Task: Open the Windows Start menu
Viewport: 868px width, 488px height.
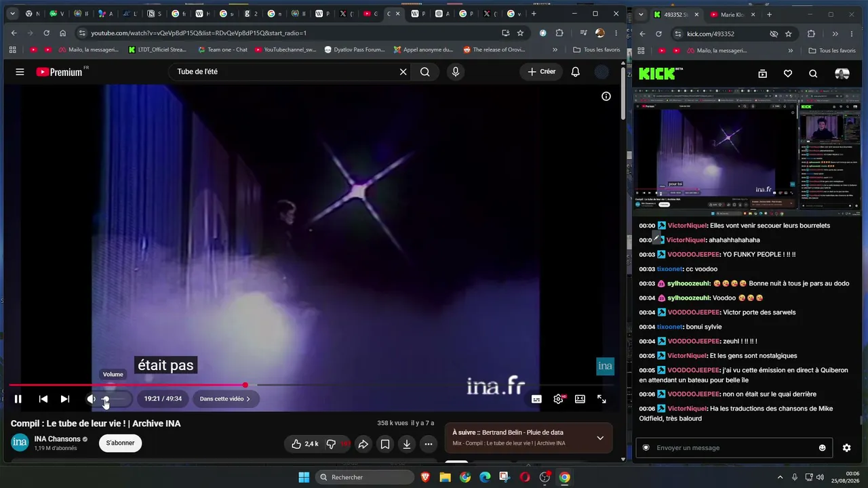Action: [304, 477]
